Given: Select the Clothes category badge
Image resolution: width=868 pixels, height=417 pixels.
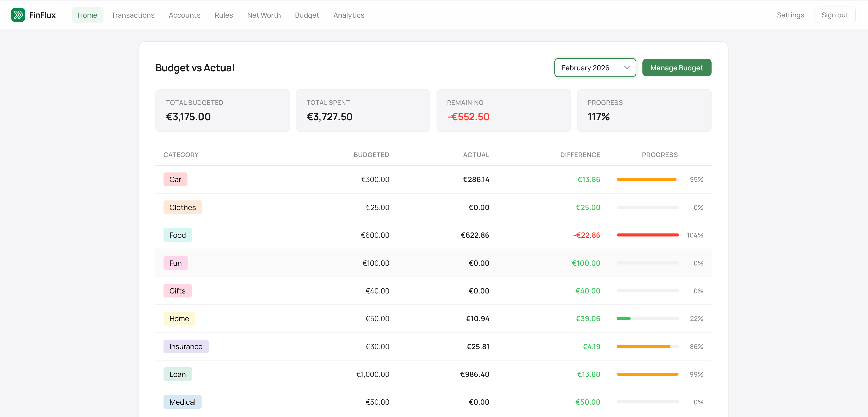Looking at the screenshot, I should point(182,207).
